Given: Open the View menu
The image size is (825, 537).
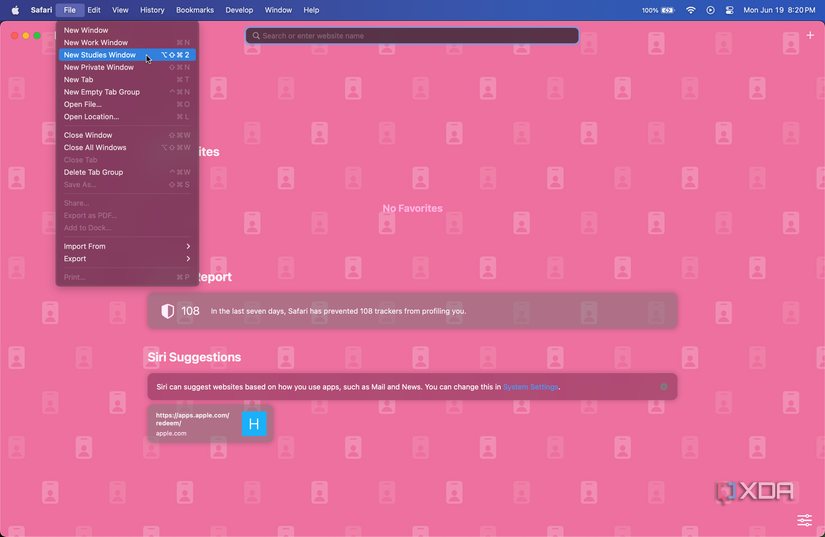Looking at the screenshot, I should pyautogui.click(x=120, y=10).
